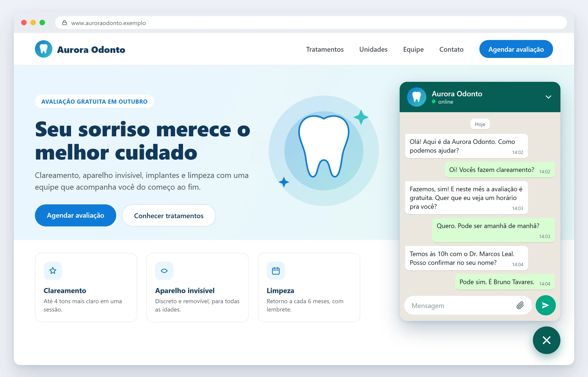Image resolution: width=588 pixels, height=377 pixels.
Task: Click the Conhecer tratamentos button
Action: [169, 215]
